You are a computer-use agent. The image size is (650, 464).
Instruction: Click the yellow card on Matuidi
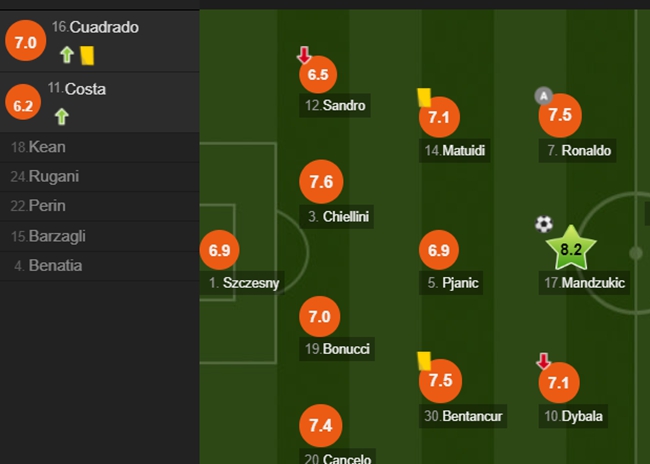tap(424, 97)
